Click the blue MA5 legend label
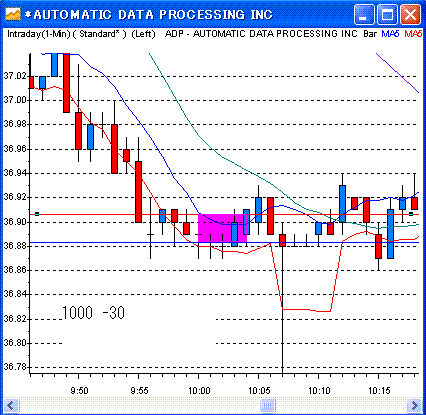 390,34
